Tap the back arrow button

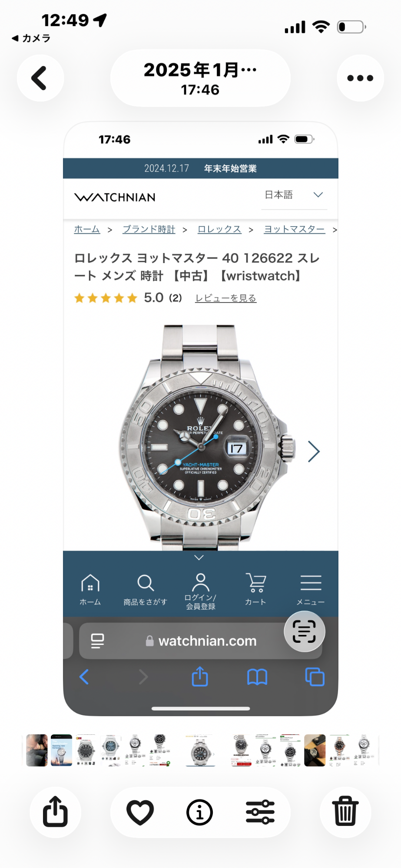[40, 78]
